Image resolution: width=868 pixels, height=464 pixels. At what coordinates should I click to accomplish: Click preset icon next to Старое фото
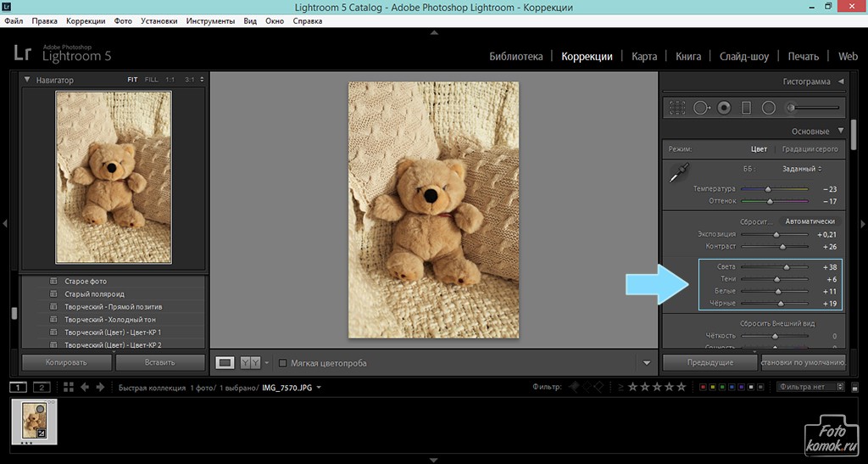tap(53, 282)
